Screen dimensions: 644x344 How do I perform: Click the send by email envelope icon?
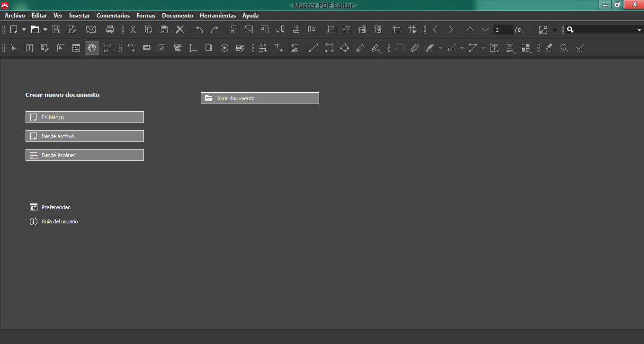pos(90,29)
